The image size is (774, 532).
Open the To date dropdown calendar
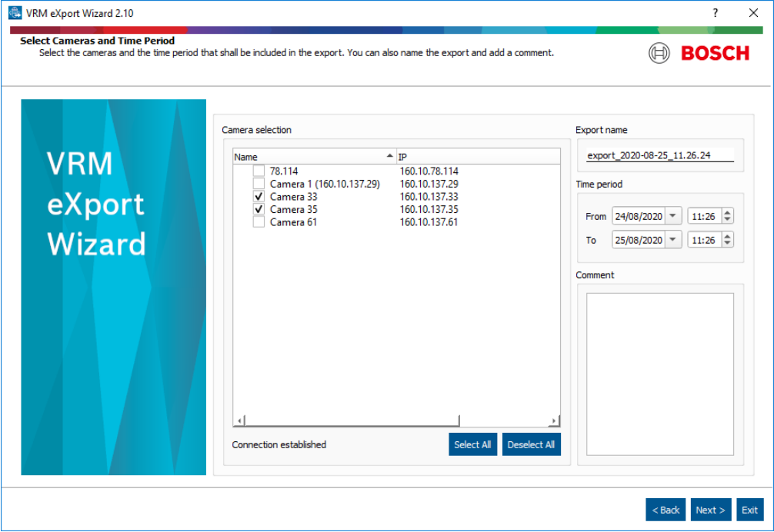673,240
